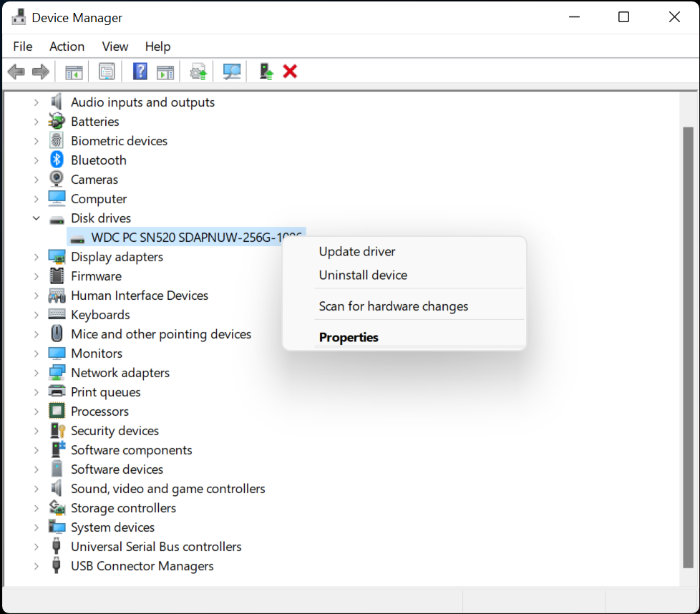Click the Help question mark toolbar icon
The image size is (700, 614).
point(138,71)
